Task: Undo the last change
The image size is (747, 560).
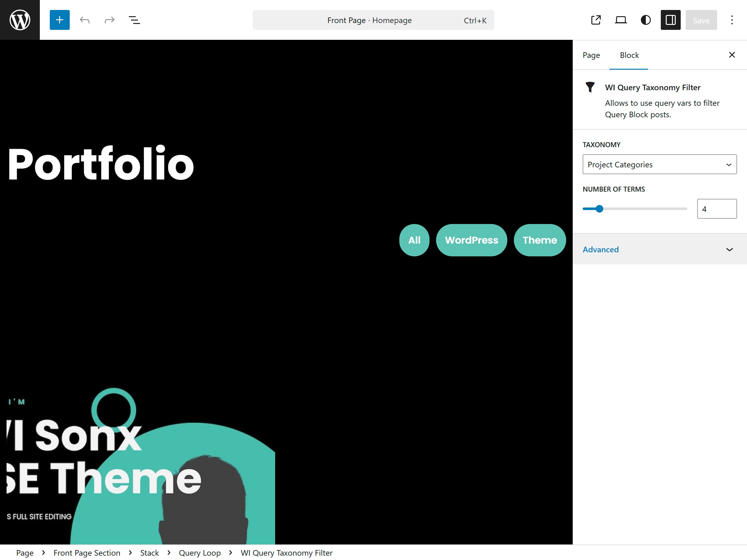Action: [x=84, y=20]
